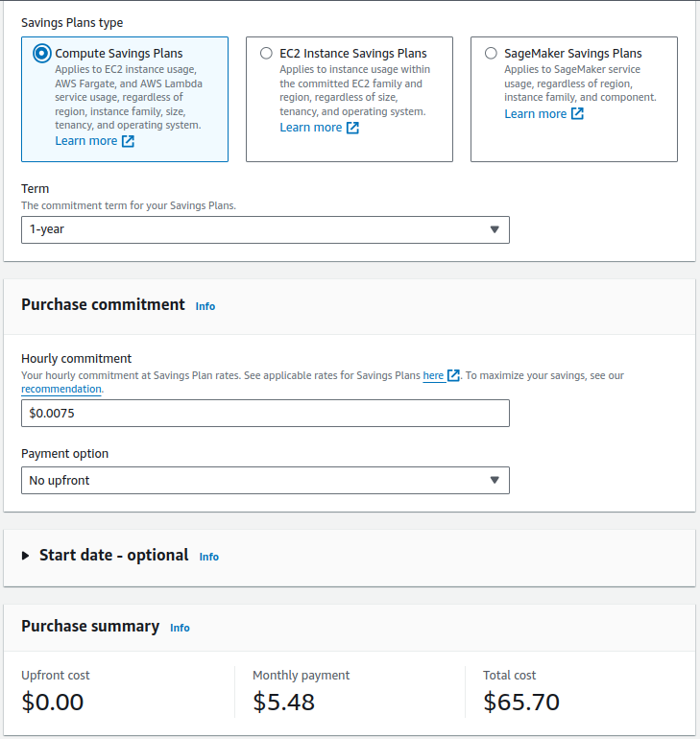Click external link icon in EC2 Instance card
The width and height of the screenshot is (700, 739).
pos(352,128)
